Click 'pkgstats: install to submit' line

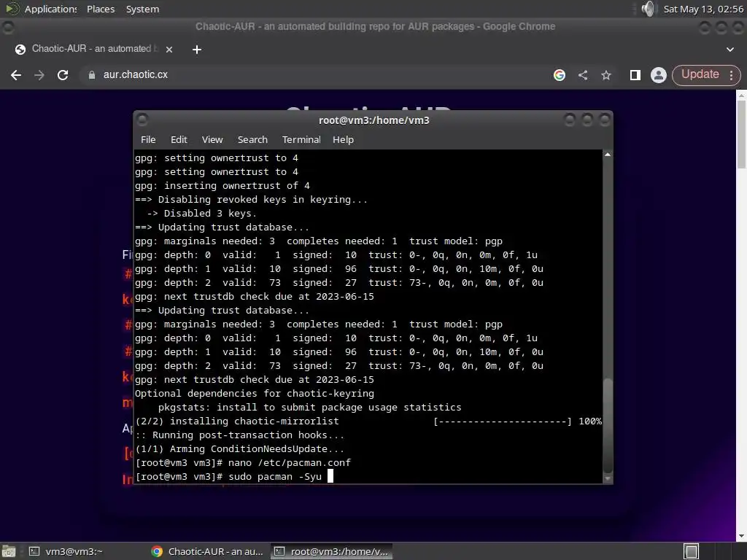[309, 408]
